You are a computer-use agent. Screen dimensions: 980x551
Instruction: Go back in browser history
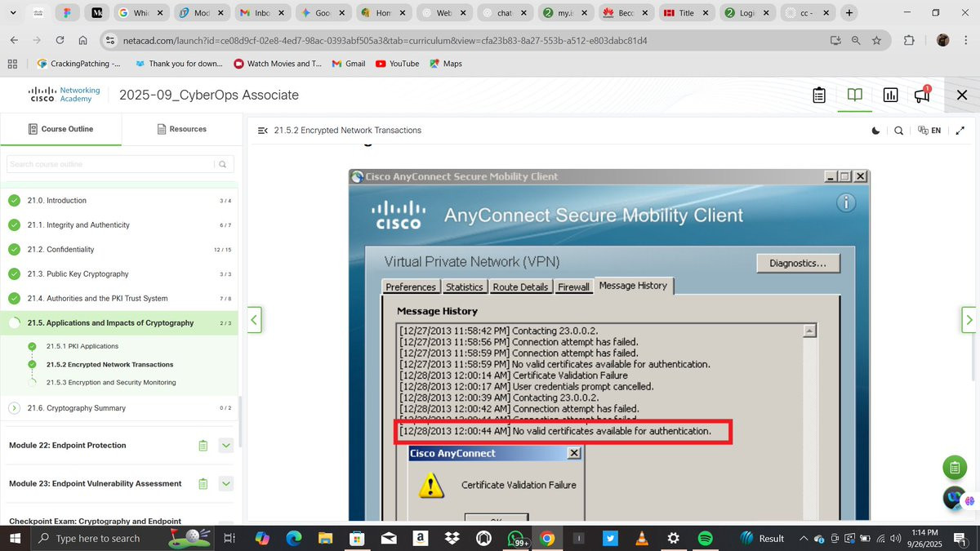pos(14,40)
